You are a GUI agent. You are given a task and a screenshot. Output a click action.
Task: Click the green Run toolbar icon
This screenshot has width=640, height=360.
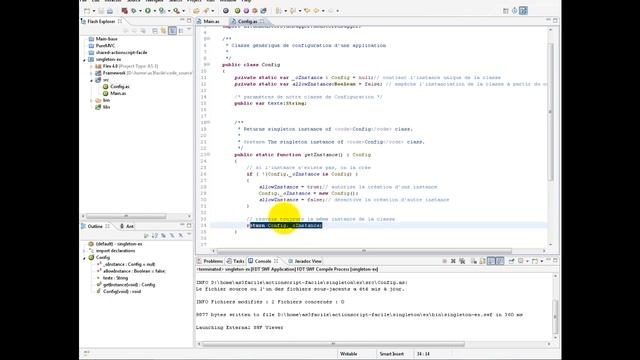(148, 11)
